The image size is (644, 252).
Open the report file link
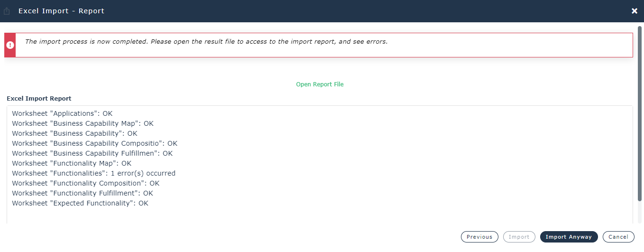(x=320, y=84)
